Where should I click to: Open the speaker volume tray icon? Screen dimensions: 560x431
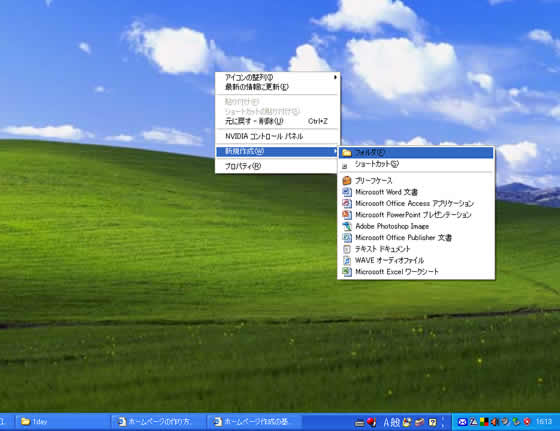pos(495,422)
